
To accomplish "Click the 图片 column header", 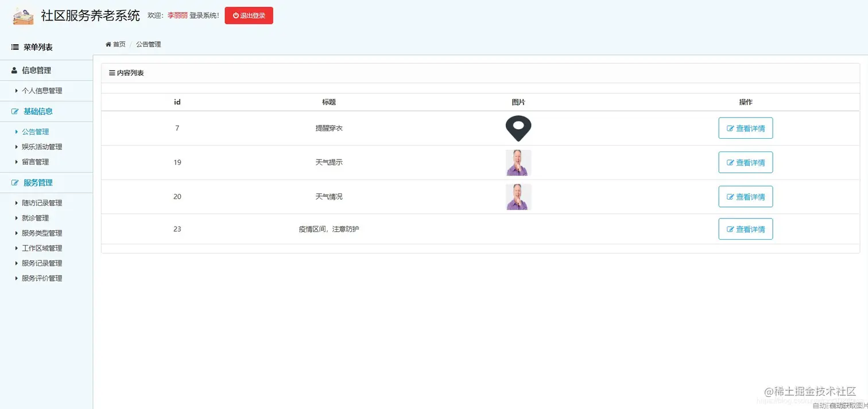I will point(518,102).
